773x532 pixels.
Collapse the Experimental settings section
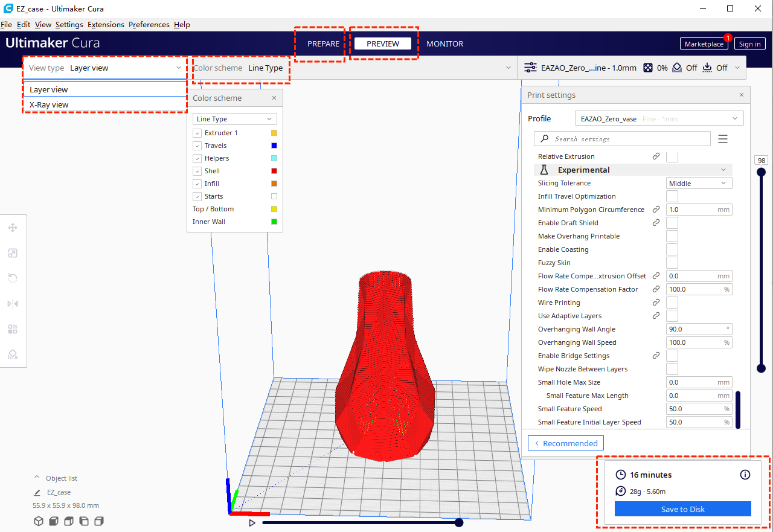click(x=633, y=170)
